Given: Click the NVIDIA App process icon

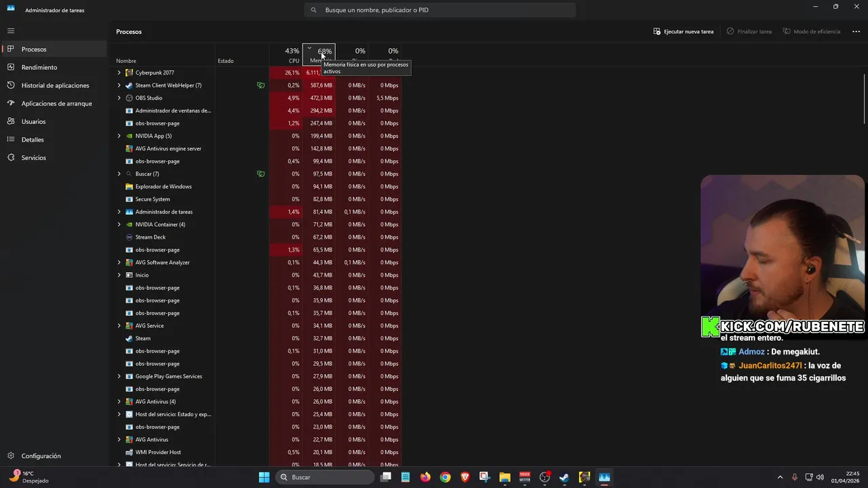Looking at the screenshot, I should point(130,136).
